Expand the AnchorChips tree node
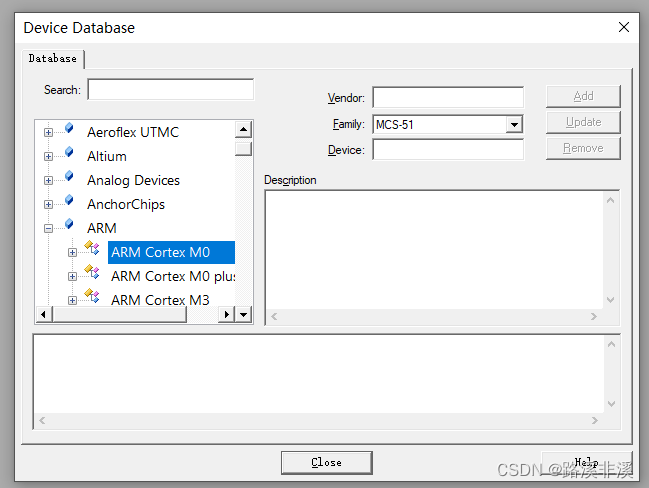Image resolution: width=649 pixels, height=488 pixels. [x=48, y=204]
